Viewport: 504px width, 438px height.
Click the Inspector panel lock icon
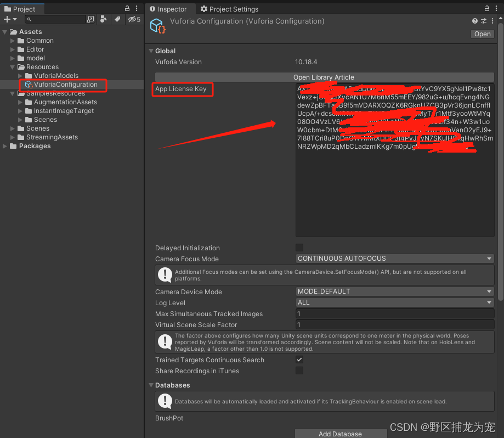[x=486, y=8]
